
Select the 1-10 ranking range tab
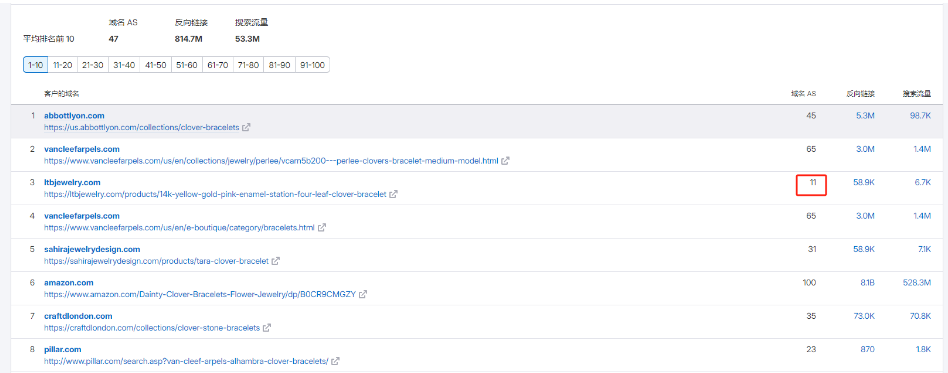pyautogui.click(x=35, y=65)
